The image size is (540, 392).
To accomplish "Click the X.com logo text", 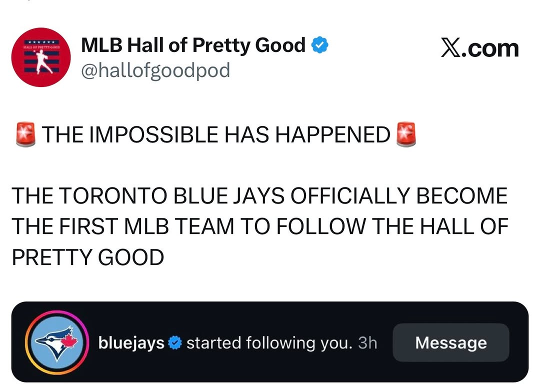I will coord(479,48).
